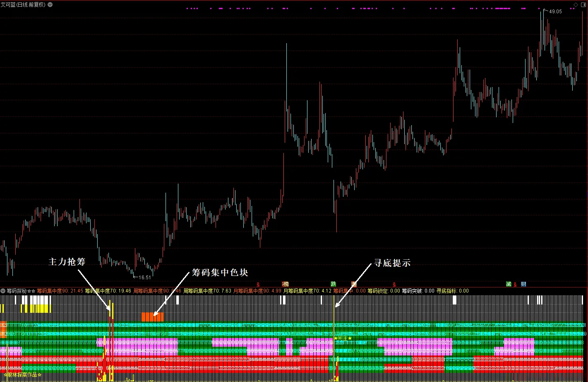Viewport: 588px width, 382px height.
Task: Click the orange 筹码集中 color block
Action: click(153, 317)
